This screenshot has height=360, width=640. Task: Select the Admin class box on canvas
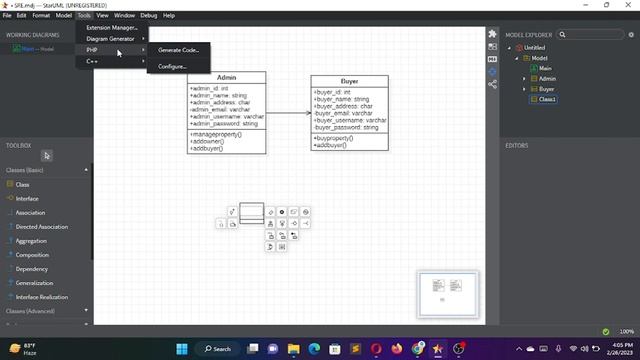tap(227, 113)
